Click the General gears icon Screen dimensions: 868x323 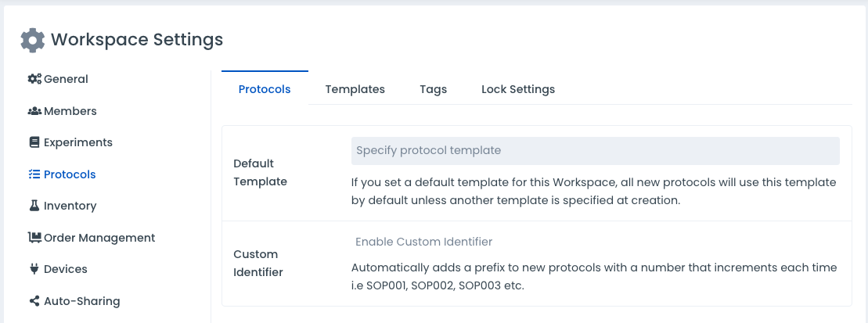tap(34, 79)
